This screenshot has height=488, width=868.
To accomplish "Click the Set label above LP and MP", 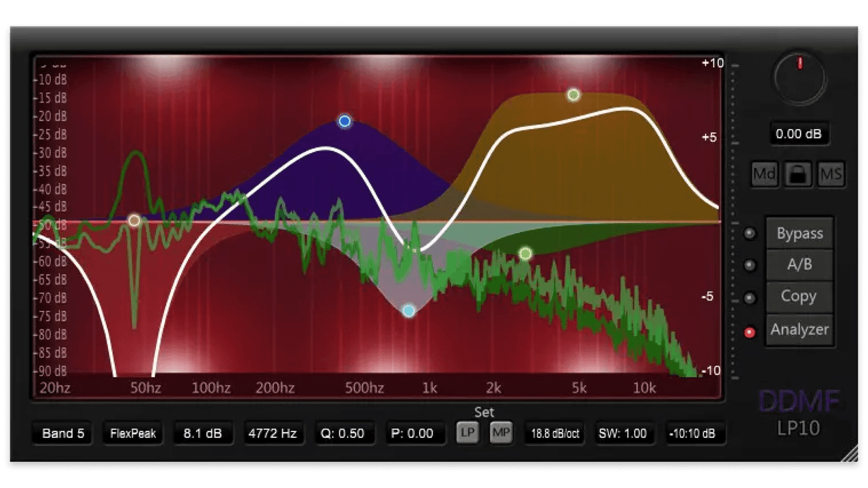I will tap(485, 412).
